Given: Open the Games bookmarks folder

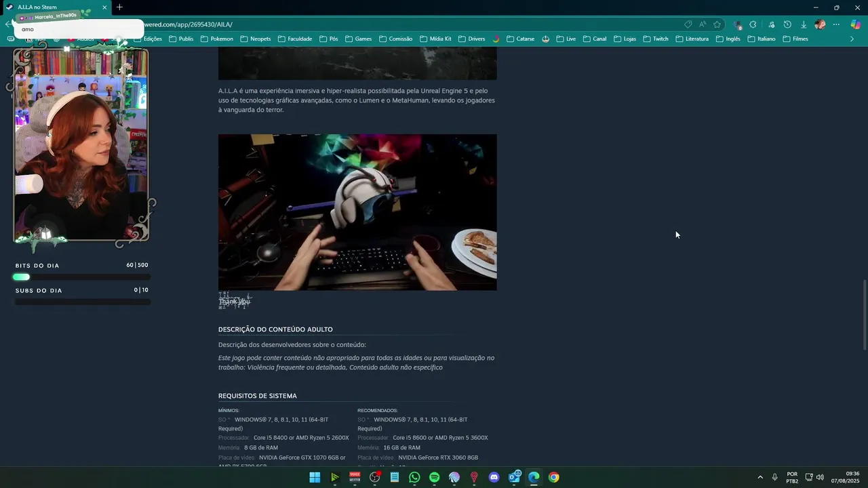Looking at the screenshot, I should point(358,39).
